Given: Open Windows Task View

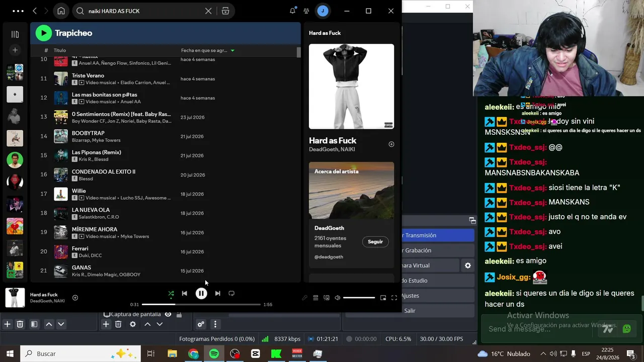Looking at the screenshot, I should click(150, 353).
